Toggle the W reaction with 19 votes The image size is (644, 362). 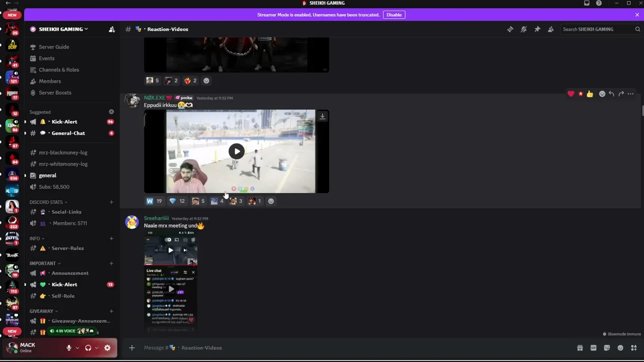point(154,201)
